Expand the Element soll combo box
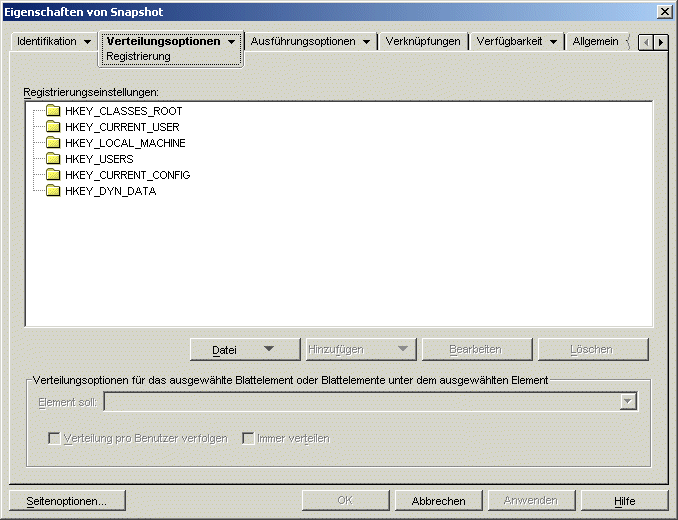Screen dimensions: 678x520 click(x=628, y=402)
